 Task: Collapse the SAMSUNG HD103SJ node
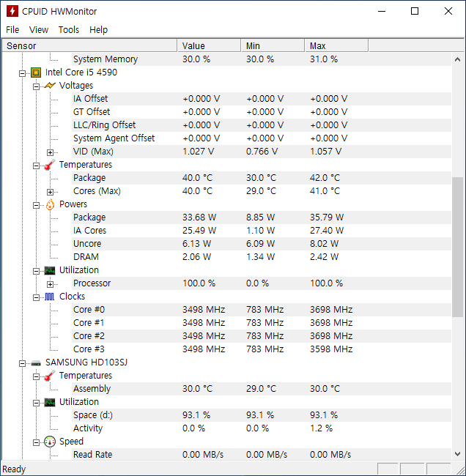click(x=22, y=363)
